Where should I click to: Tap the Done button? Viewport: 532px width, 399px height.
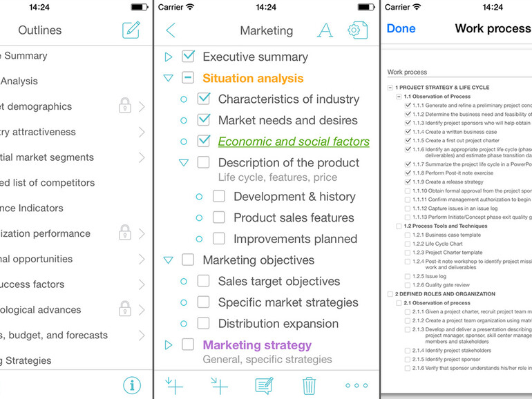(401, 28)
